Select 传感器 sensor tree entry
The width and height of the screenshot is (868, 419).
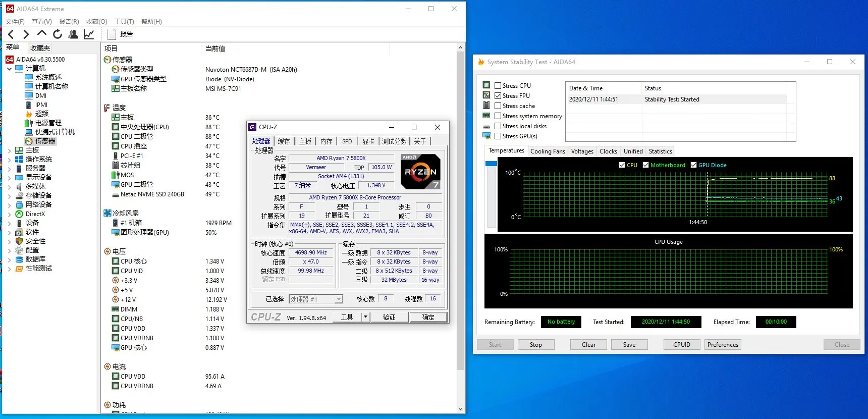click(x=45, y=141)
